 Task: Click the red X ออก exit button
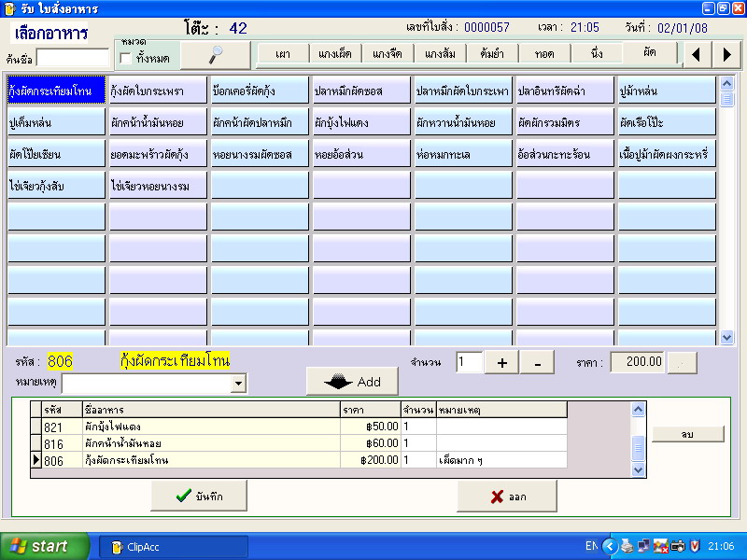(506, 497)
